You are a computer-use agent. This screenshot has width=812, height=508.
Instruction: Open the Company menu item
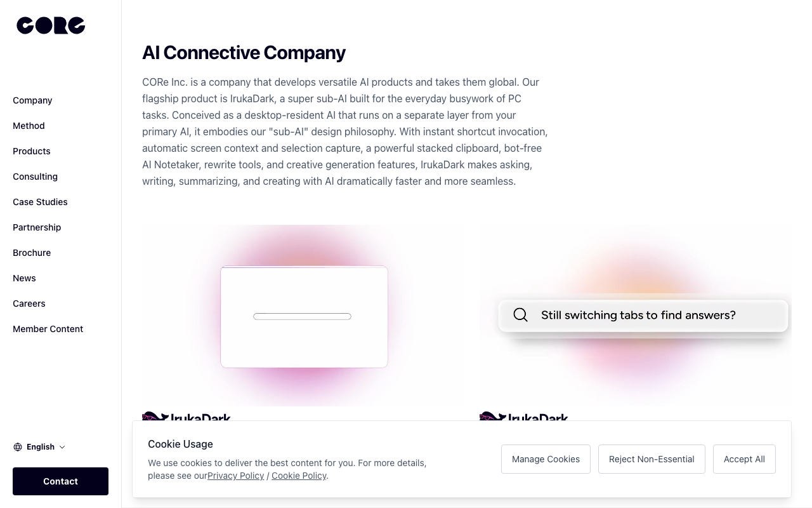(32, 100)
